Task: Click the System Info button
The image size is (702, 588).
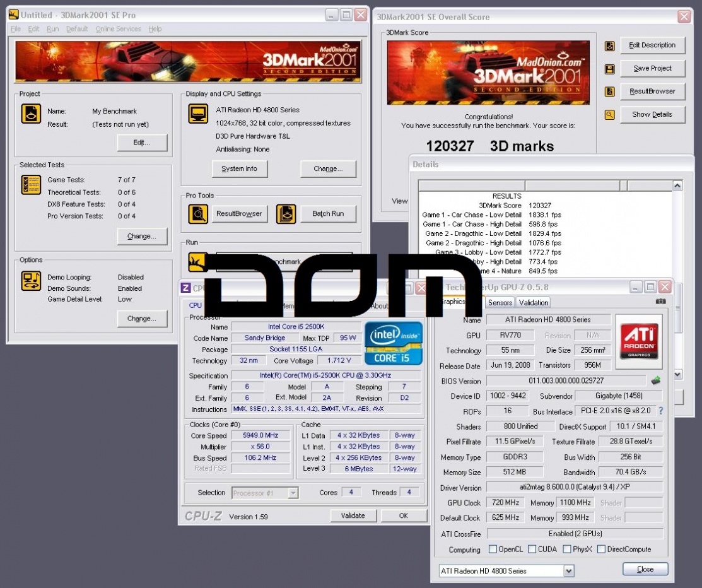Action: pos(240,169)
